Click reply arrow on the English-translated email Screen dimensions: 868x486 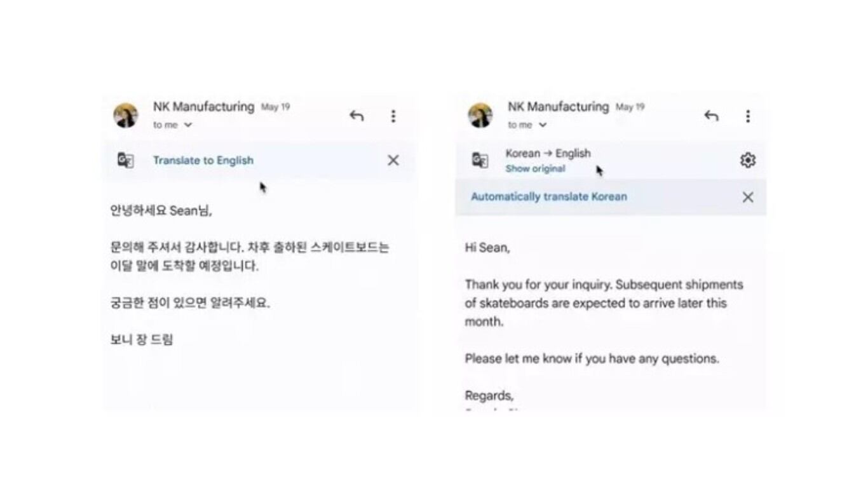(x=711, y=116)
